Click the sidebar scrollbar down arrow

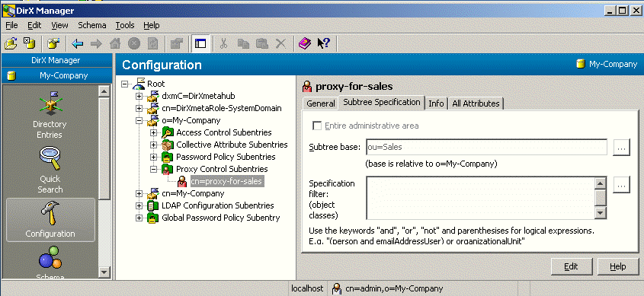coord(104,272)
